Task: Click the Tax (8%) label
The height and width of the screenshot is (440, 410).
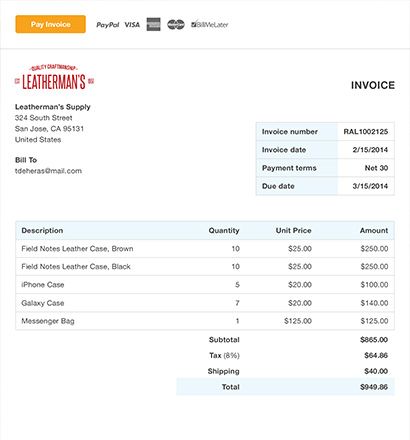Action: 224,355
